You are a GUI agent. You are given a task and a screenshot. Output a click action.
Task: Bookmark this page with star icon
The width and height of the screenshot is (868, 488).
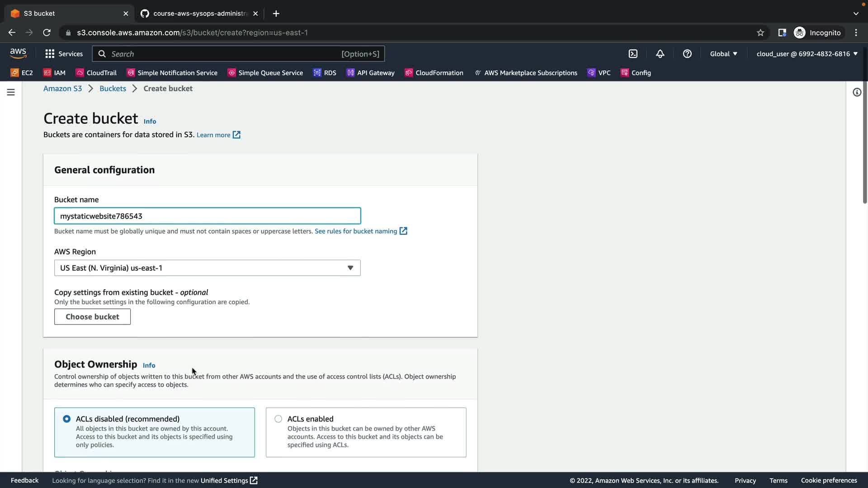[760, 33]
